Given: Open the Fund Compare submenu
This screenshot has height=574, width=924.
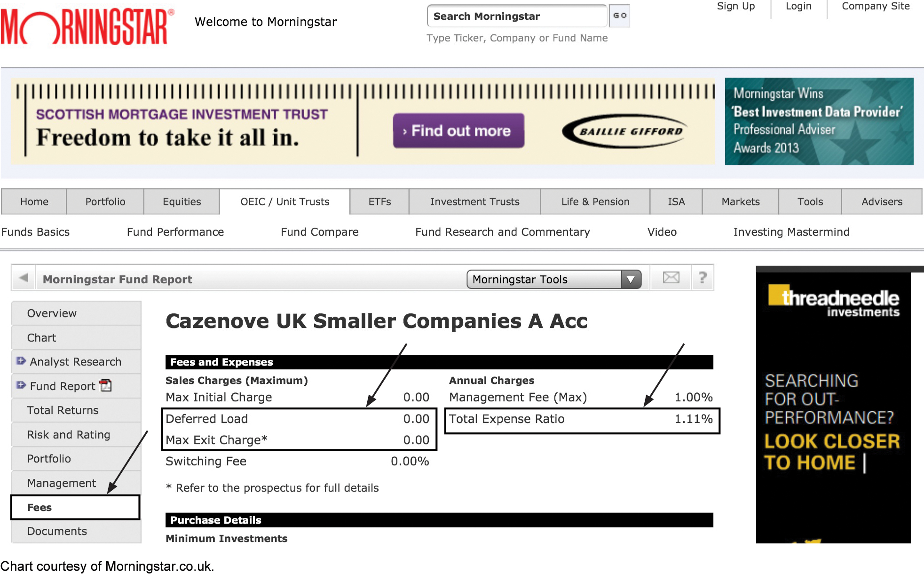Looking at the screenshot, I should point(320,232).
